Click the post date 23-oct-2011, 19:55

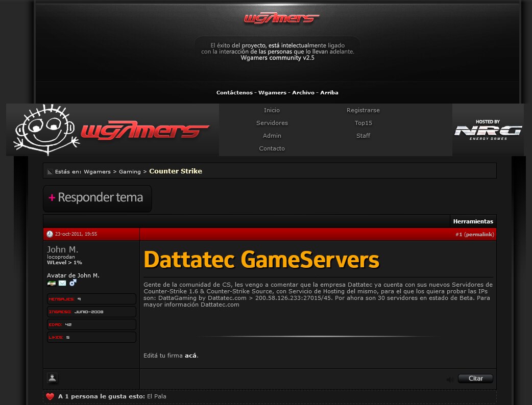click(x=76, y=234)
